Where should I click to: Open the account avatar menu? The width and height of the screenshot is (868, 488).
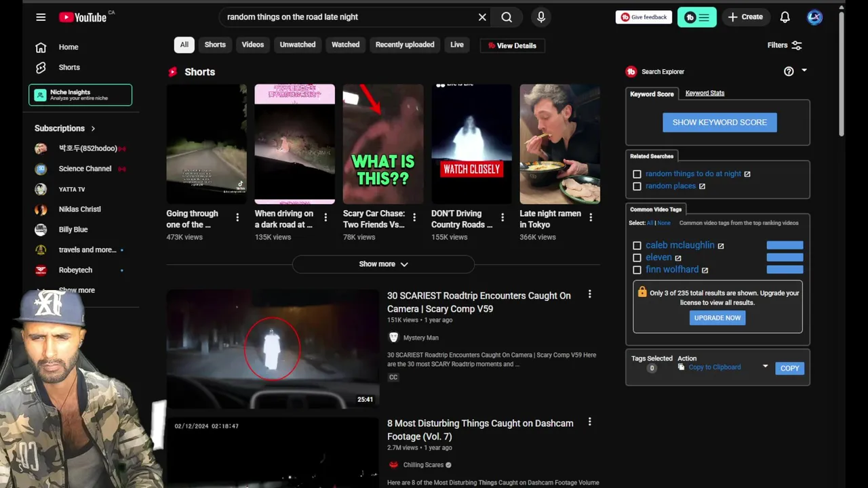click(814, 17)
